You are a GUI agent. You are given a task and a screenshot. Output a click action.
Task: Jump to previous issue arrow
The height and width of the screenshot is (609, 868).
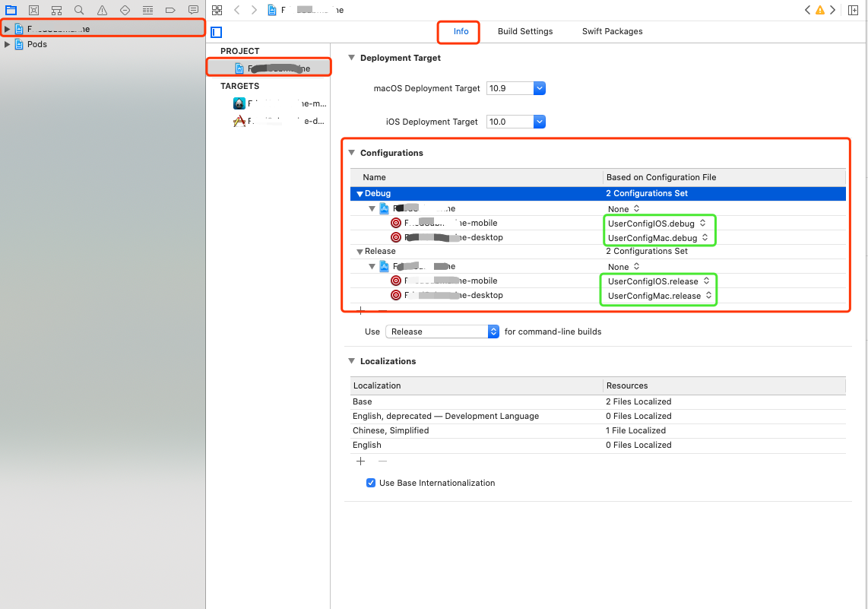[x=808, y=10]
